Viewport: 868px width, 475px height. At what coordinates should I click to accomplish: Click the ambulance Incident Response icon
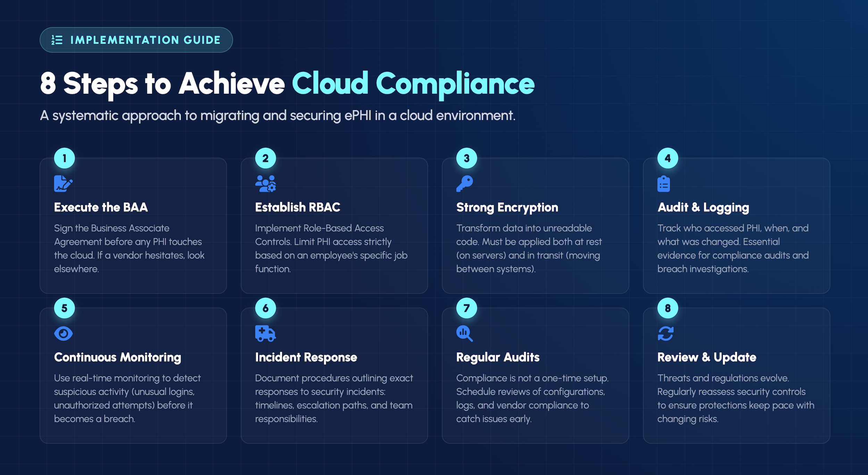click(265, 333)
